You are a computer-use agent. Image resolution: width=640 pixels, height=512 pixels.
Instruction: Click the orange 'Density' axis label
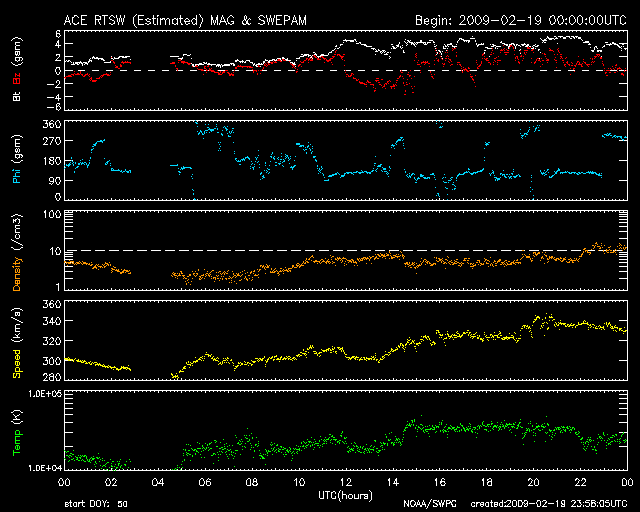[17, 273]
